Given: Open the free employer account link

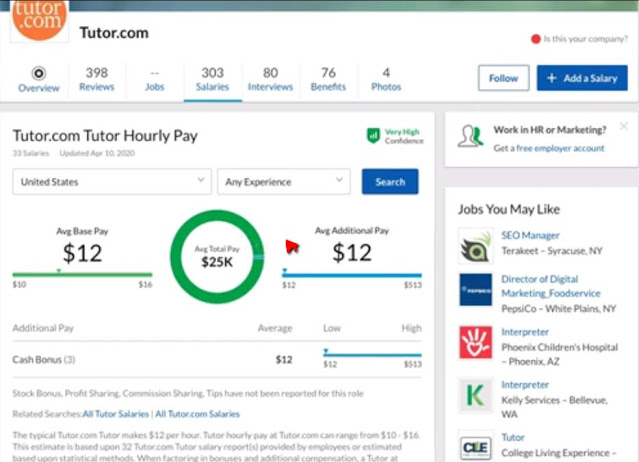Looking at the screenshot, I should 560,148.
